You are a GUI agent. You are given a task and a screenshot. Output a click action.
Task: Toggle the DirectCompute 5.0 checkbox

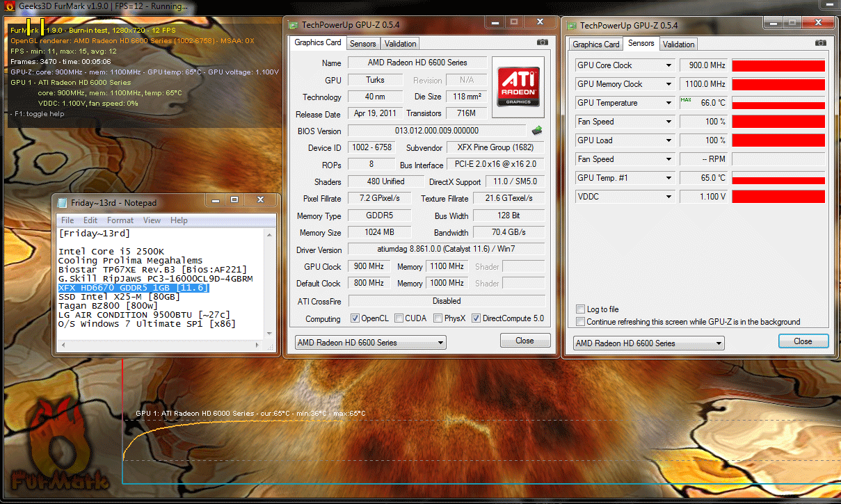476,318
